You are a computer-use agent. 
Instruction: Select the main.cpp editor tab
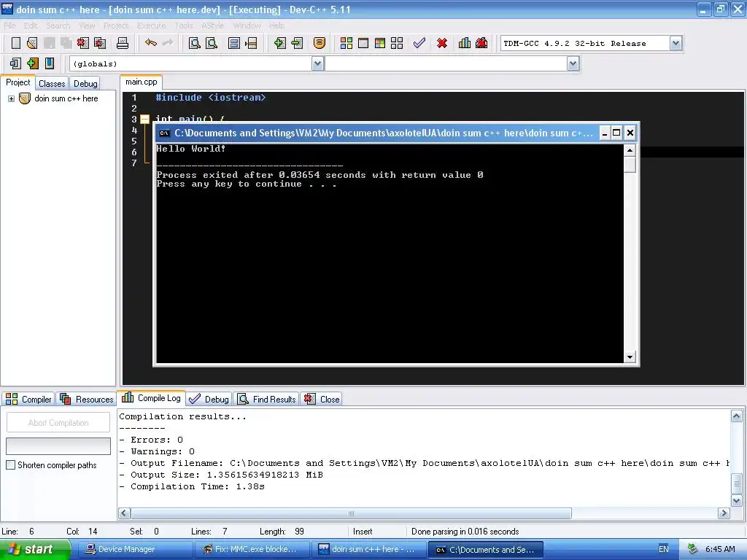point(141,82)
